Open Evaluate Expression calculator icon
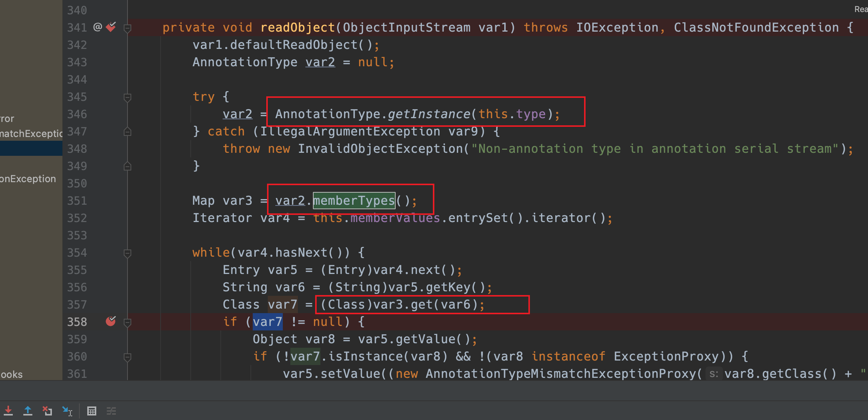 (x=91, y=411)
